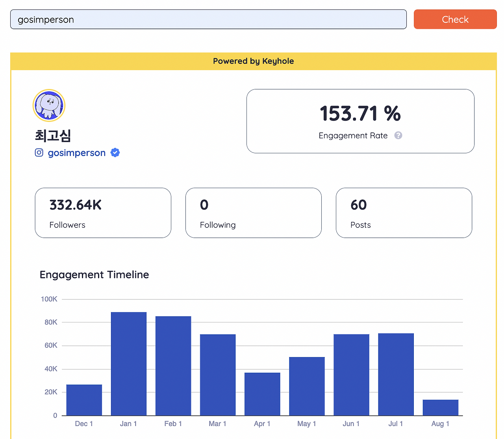This screenshot has height=439, width=504.
Task: Click the Followers label
Action: 67,225
